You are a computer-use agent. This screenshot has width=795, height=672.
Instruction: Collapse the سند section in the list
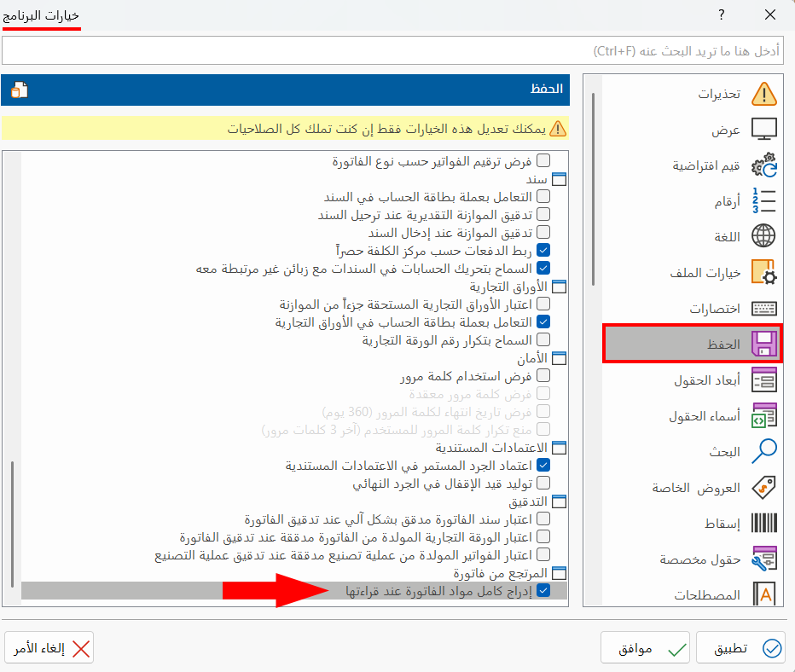click(559, 178)
